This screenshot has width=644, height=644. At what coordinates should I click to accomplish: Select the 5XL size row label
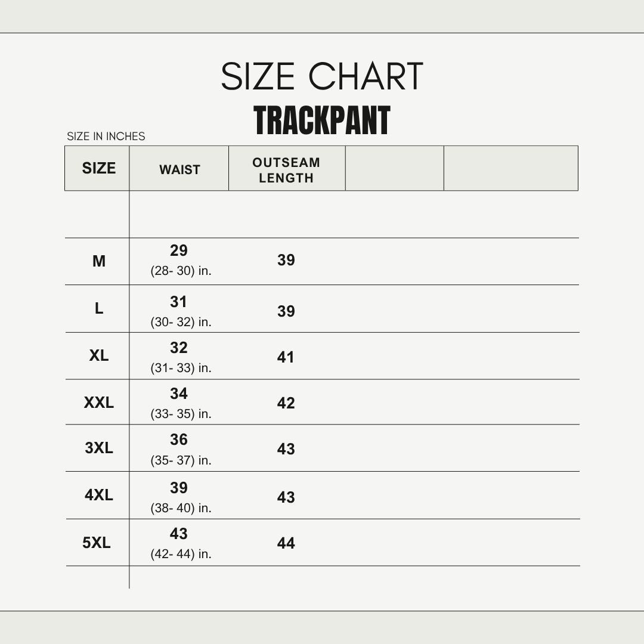point(97,543)
